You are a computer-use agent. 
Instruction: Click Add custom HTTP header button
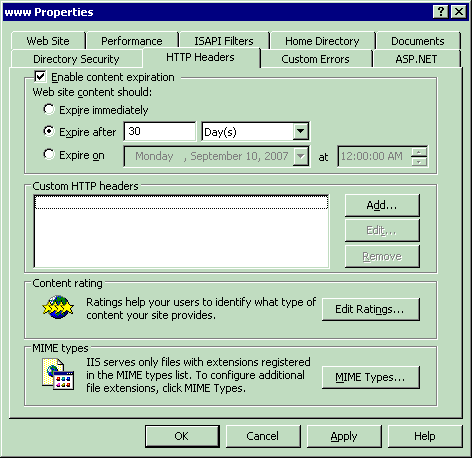[x=382, y=205]
